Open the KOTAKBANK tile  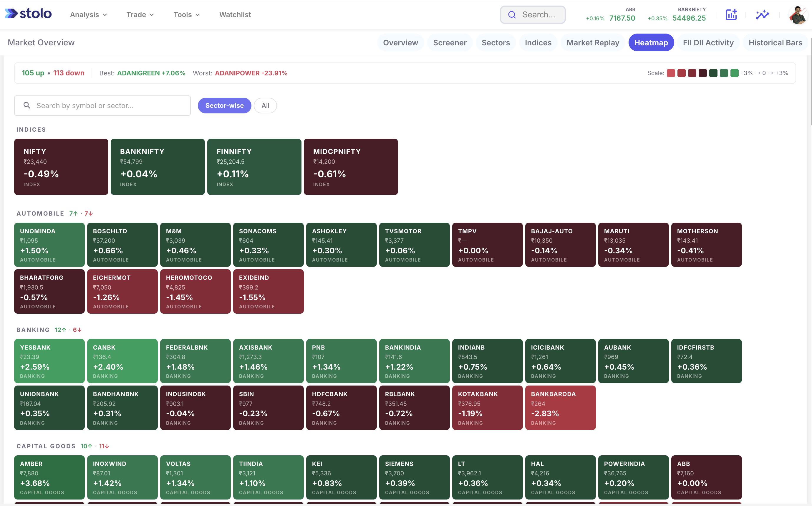click(487, 408)
